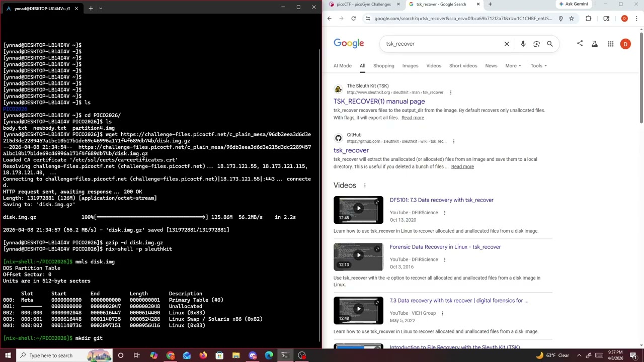The image size is (644, 362).
Task: Switch to News results
Action: coord(491,66)
